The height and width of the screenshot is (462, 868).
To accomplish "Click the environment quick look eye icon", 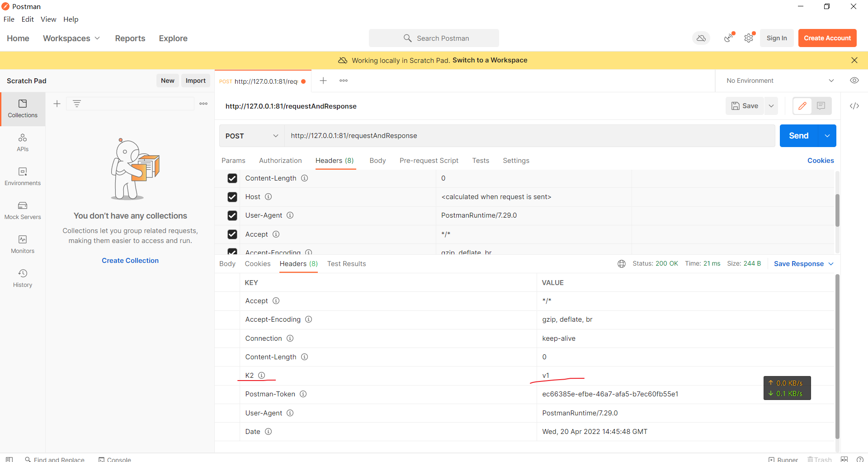I will click(854, 81).
